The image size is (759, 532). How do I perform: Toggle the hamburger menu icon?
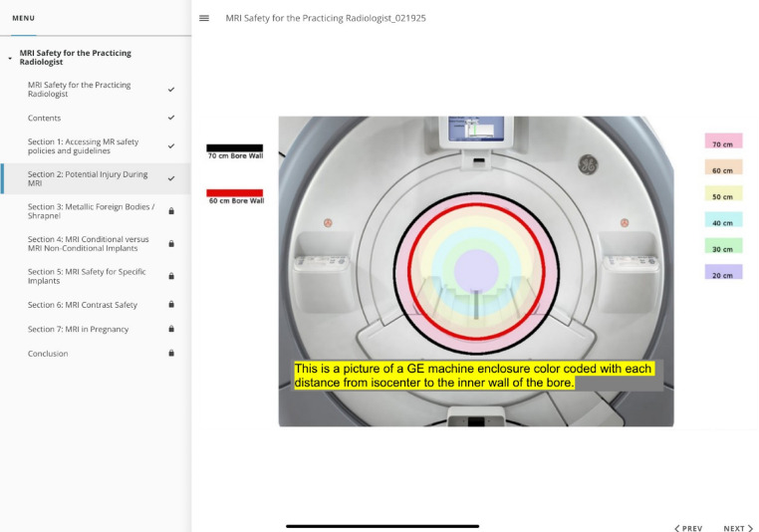[204, 18]
